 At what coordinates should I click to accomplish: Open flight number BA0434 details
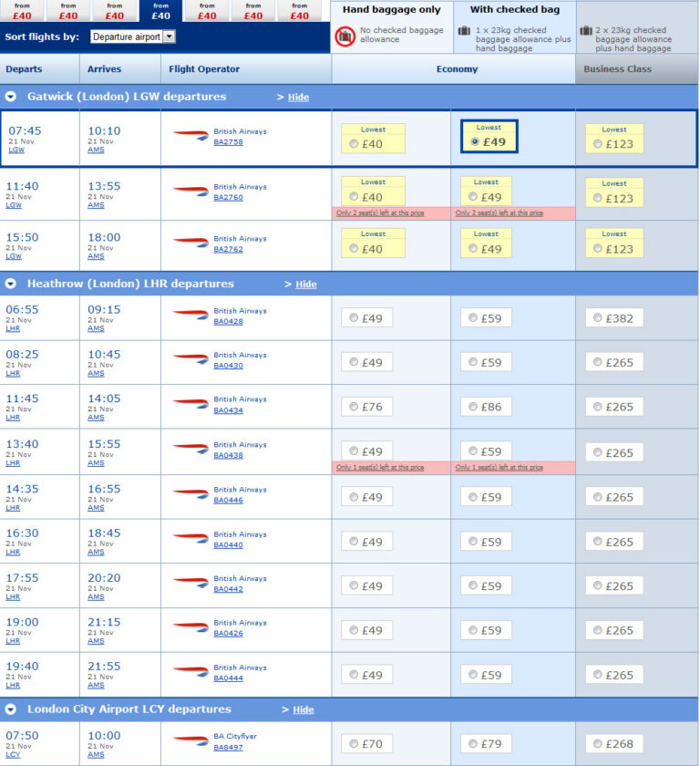[228, 410]
